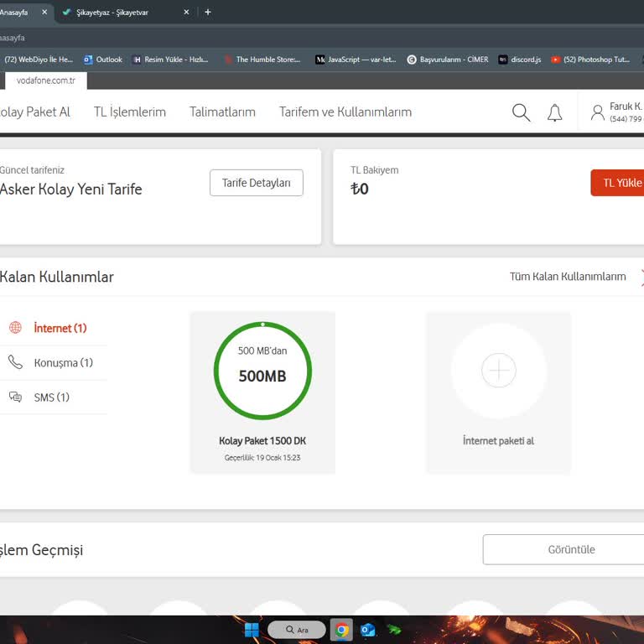
Task: Open Windows Start menu
Action: point(252,630)
